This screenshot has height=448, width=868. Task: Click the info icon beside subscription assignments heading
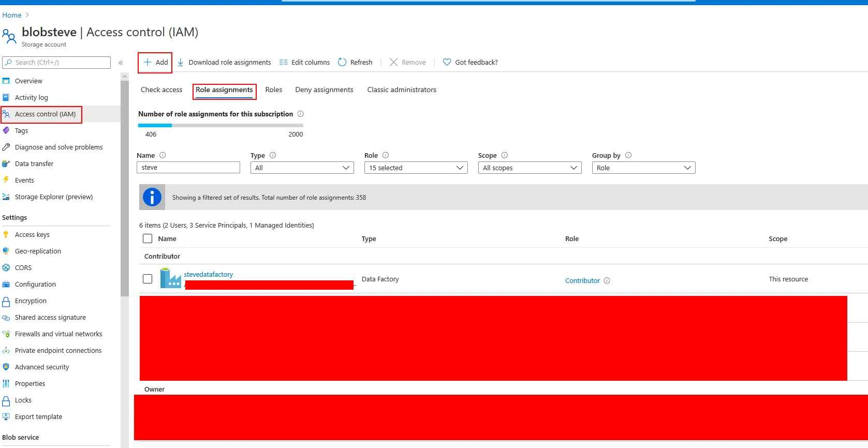point(300,114)
